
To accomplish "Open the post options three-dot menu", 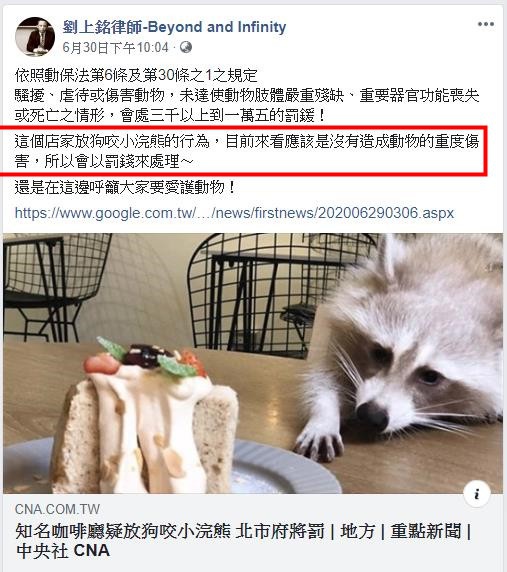I will 486,24.
